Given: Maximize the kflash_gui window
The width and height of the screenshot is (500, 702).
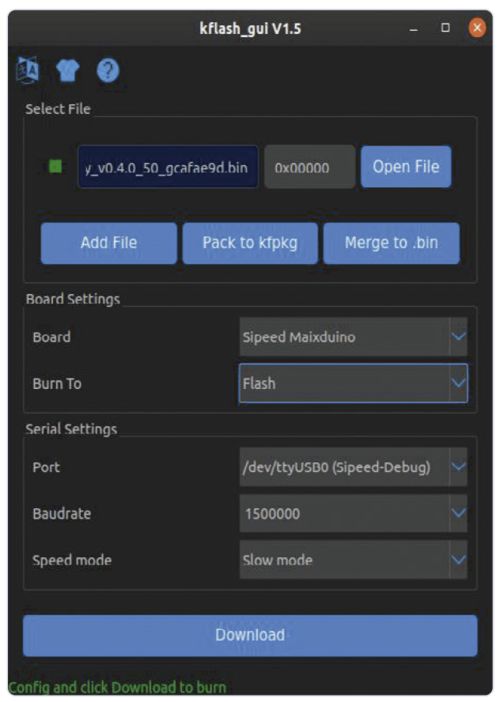Looking at the screenshot, I should (x=445, y=28).
